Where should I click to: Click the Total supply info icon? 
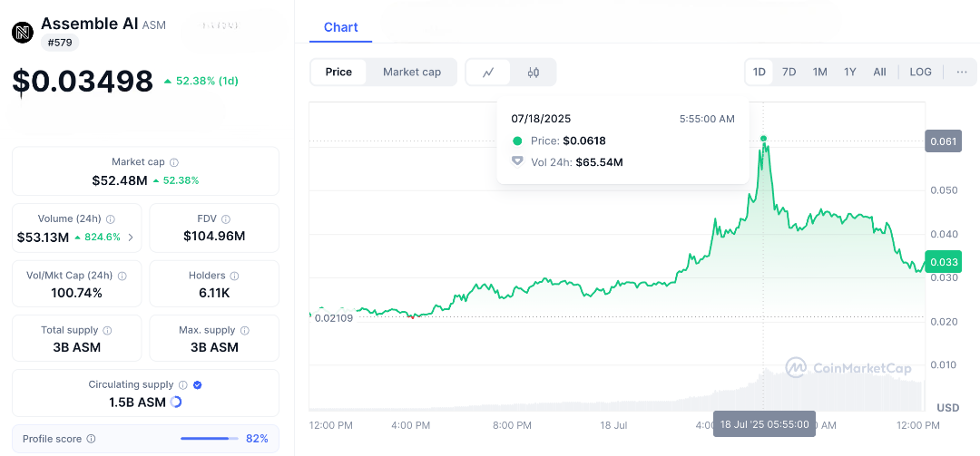point(107,331)
